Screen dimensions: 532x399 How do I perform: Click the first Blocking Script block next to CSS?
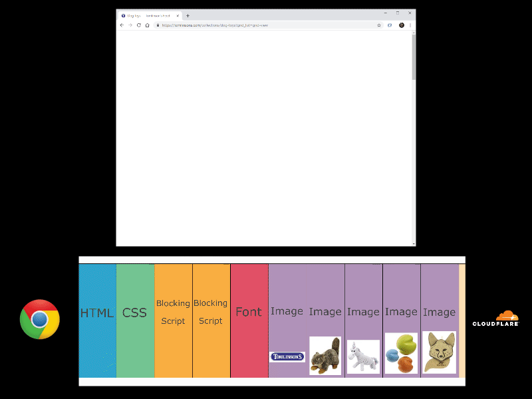[174, 321]
